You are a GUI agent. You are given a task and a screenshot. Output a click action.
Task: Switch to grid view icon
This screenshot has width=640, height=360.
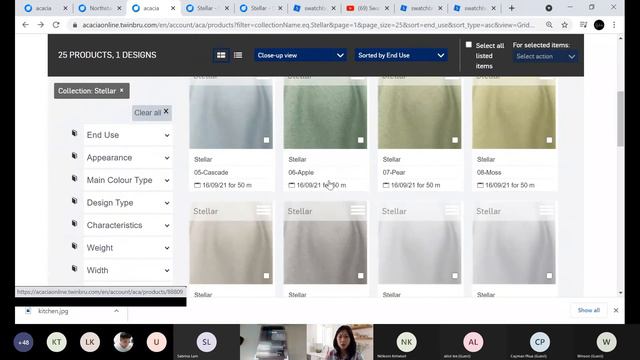coord(221,55)
